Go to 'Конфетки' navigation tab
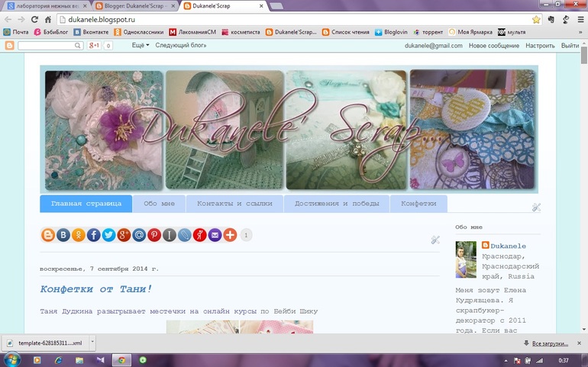 pyautogui.click(x=418, y=204)
